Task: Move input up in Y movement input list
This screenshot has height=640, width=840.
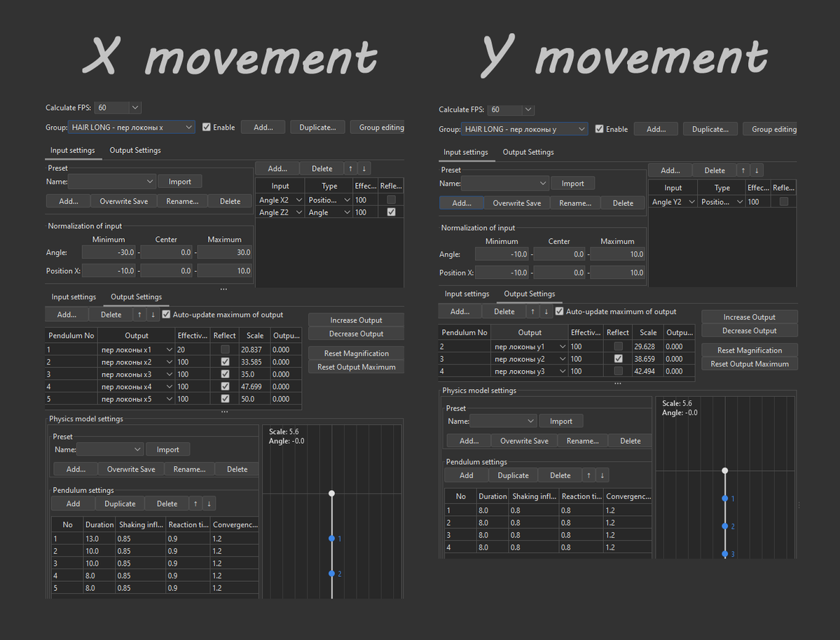Action: click(x=743, y=170)
